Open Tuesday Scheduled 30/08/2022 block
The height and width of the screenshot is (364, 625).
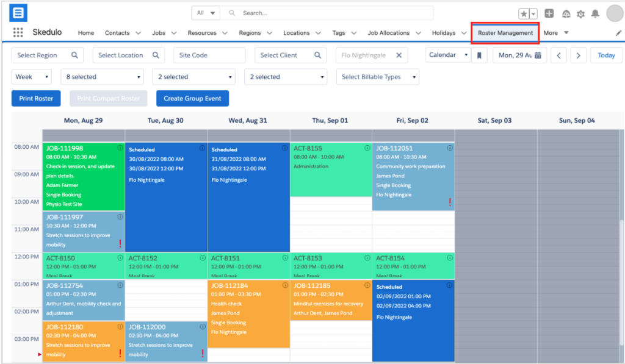(166, 197)
